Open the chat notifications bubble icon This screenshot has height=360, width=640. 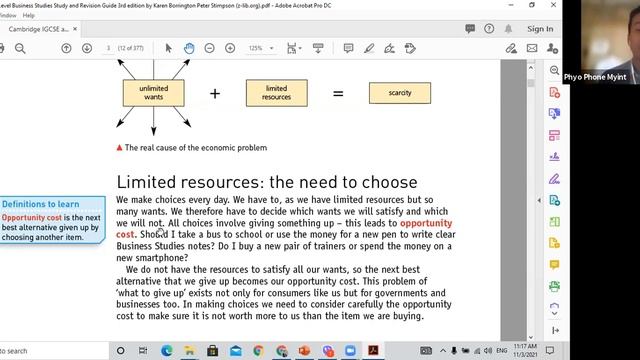point(470,29)
